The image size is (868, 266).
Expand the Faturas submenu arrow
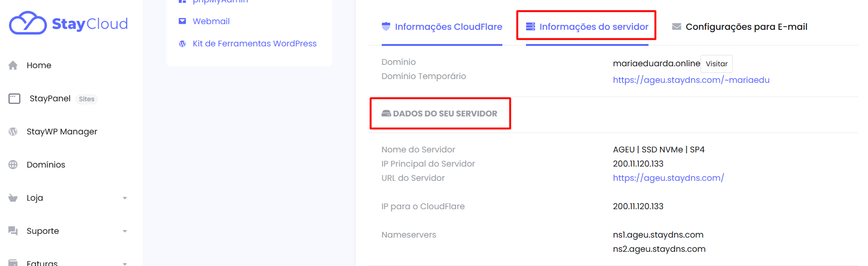coord(125,263)
